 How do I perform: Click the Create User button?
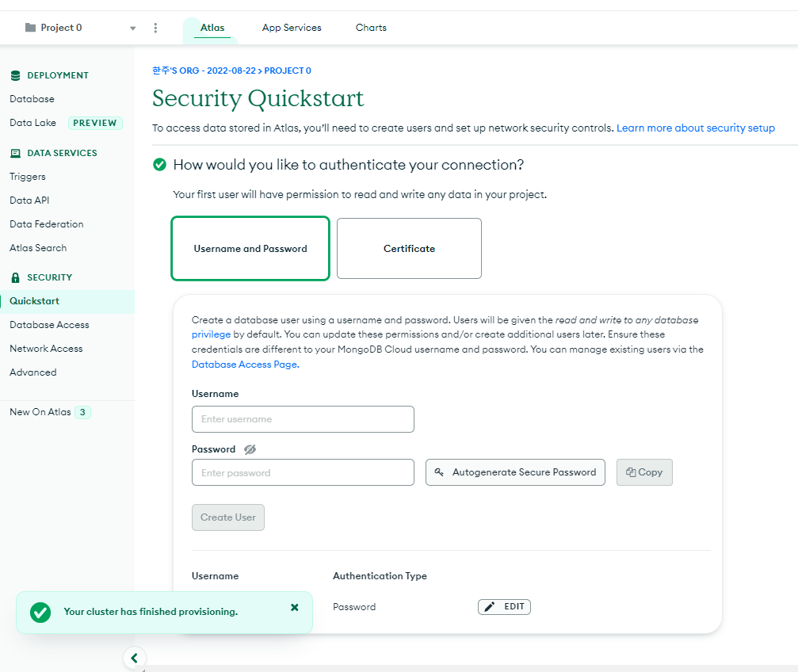point(228,517)
